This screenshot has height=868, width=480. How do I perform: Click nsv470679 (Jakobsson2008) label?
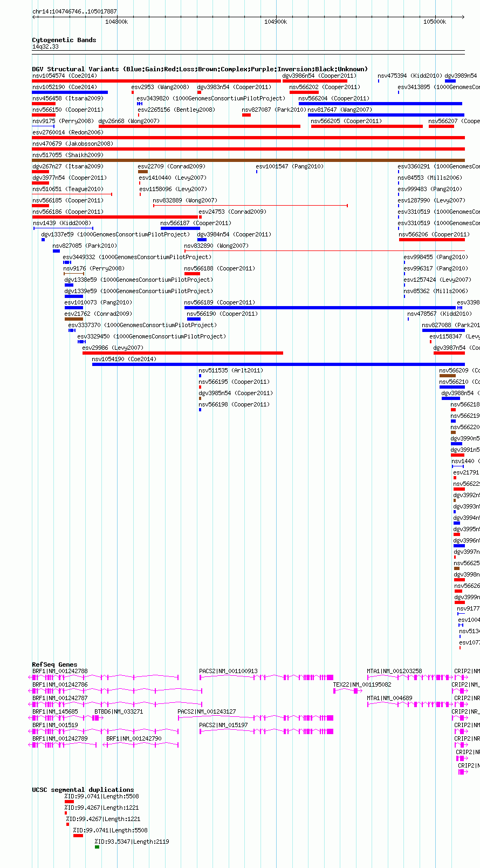pyautogui.click(x=73, y=144)
